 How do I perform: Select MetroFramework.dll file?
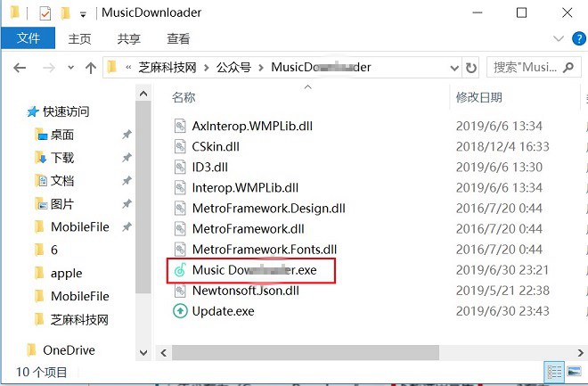click(248, 229)
